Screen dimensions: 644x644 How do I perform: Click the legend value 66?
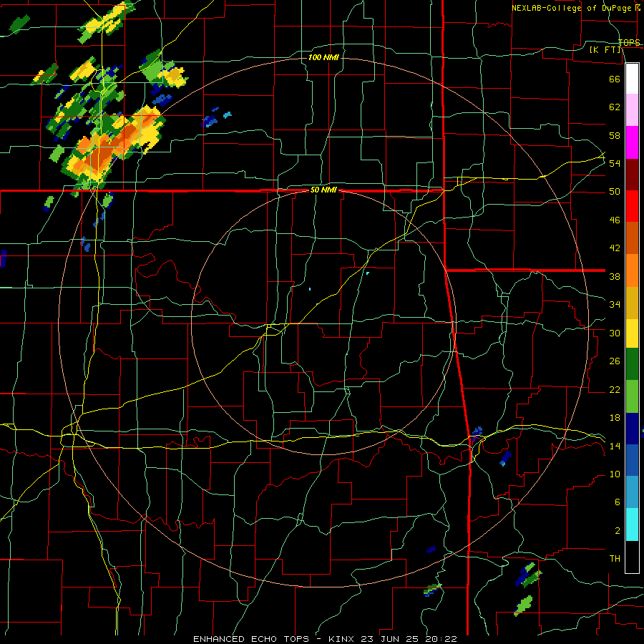615,79
